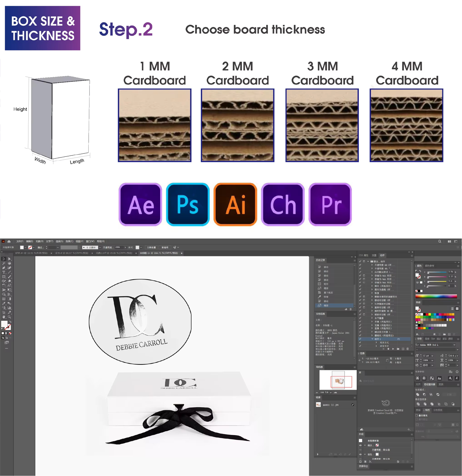
Task: Choose the Hand tool
Action: (x=4, y=317)
